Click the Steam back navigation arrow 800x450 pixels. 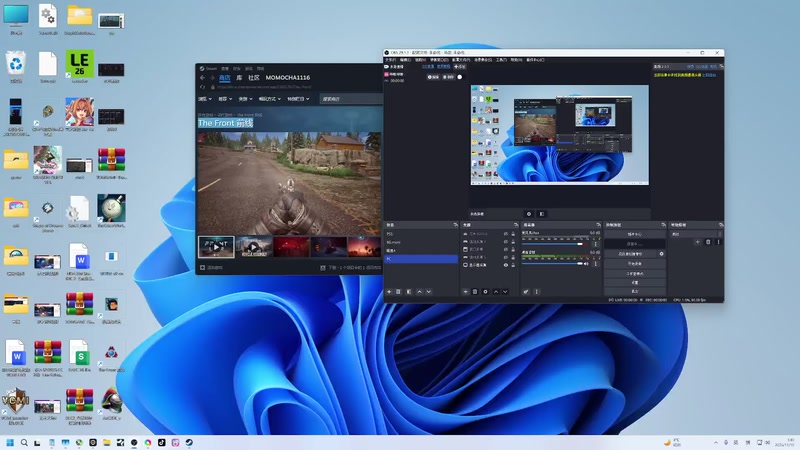[202, 77]
